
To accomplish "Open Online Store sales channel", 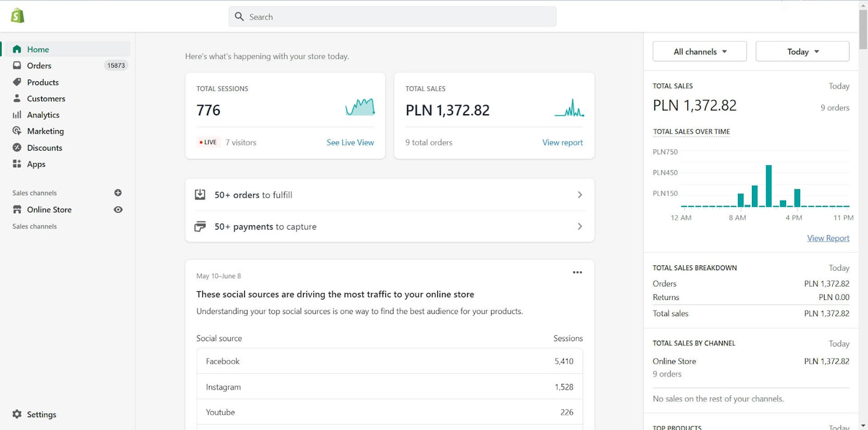I will click(49, 210).
